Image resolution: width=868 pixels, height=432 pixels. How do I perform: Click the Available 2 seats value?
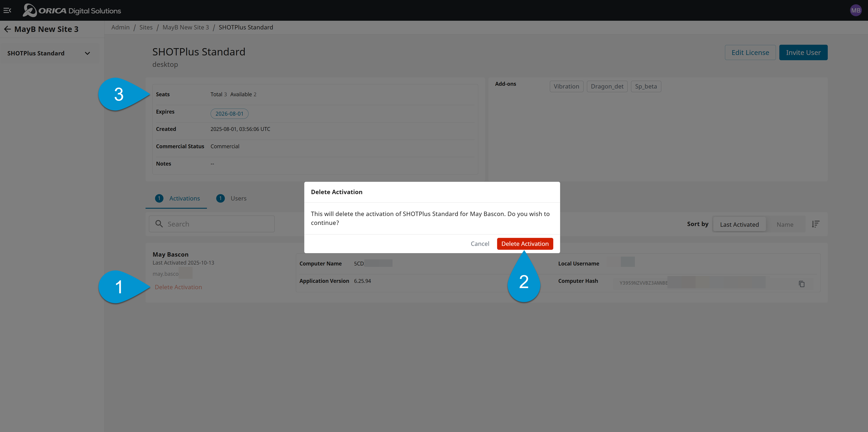(243, 94)
